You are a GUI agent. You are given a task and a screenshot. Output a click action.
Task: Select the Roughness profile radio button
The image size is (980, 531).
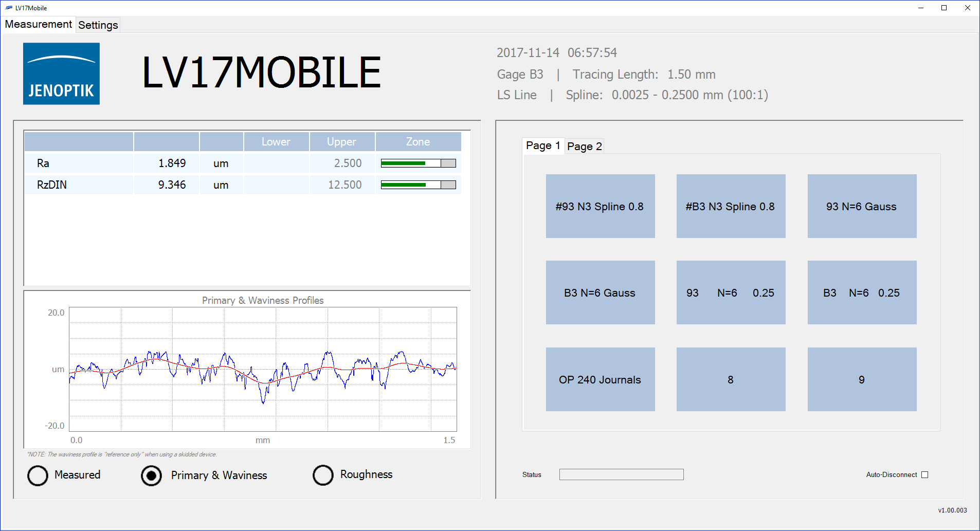(x=323, y=475)
